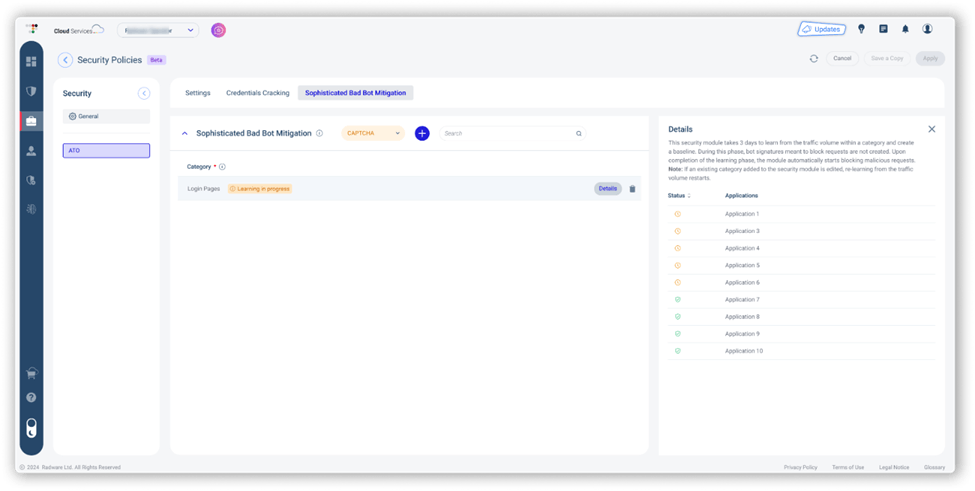Open the release notes document icon
The height and width of the screenshot is (491, 975).
883,29
